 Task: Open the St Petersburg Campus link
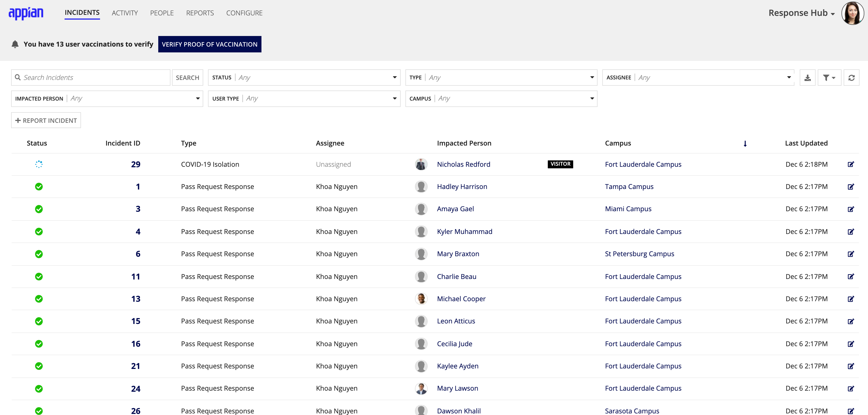click(639, 254)
